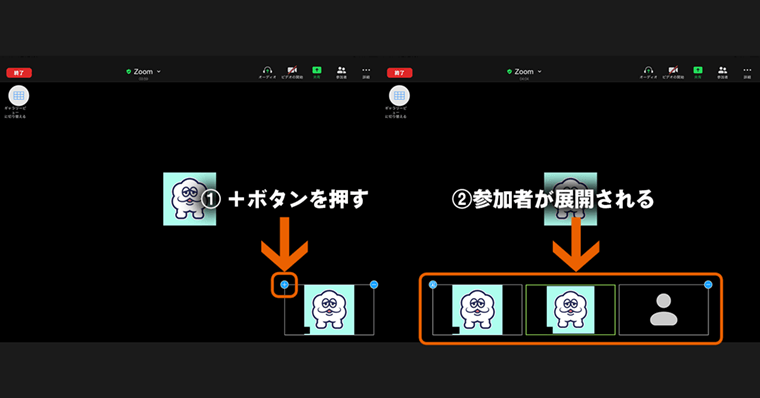The width and height of the screenshot is (760, 398).
Task: Click the オーディオ headphone icon in step ② screen
Action: click(648, 73)
